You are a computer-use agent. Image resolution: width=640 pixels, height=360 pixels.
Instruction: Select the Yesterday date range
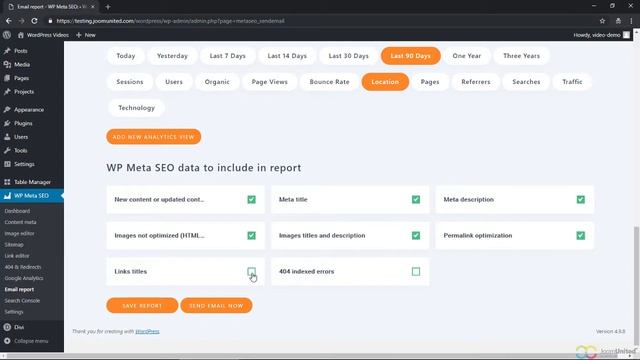click(x=172, y=56)
